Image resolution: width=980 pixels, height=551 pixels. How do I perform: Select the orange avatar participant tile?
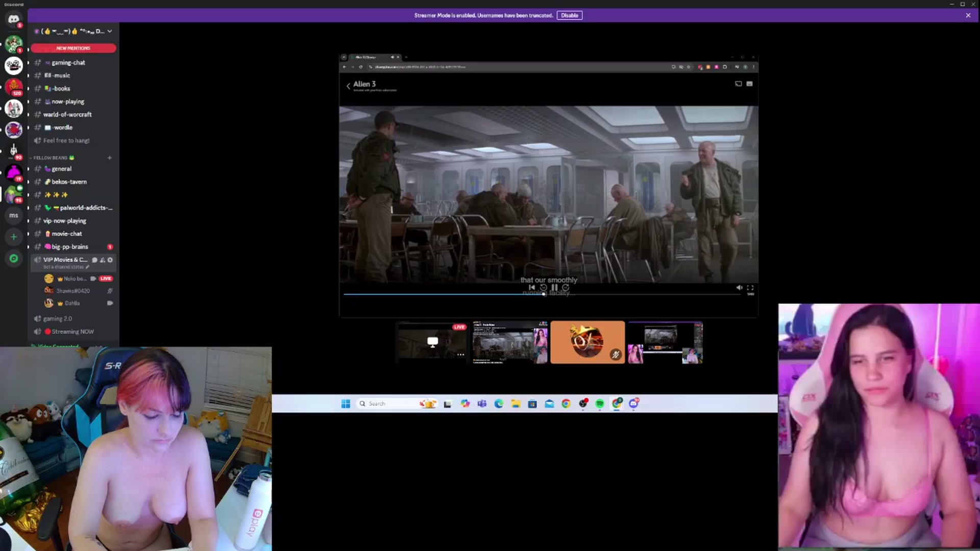click(587, 342)
